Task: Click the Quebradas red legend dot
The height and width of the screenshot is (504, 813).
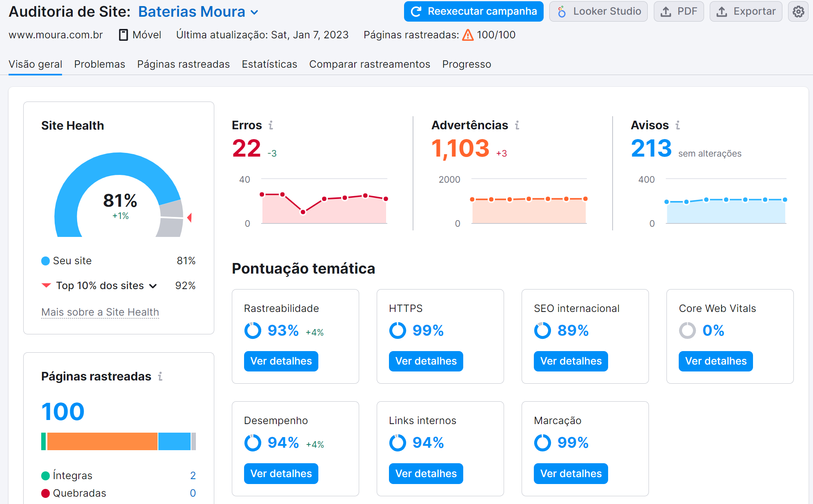Action: 45,493
